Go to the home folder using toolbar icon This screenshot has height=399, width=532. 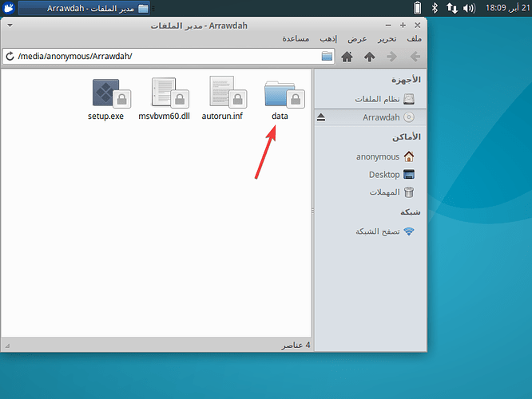point(347,57)
